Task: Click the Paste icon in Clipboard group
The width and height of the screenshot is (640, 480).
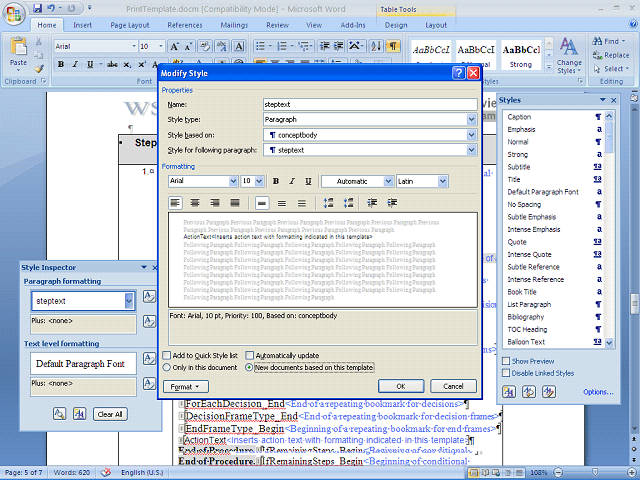Action: point(18,46)
